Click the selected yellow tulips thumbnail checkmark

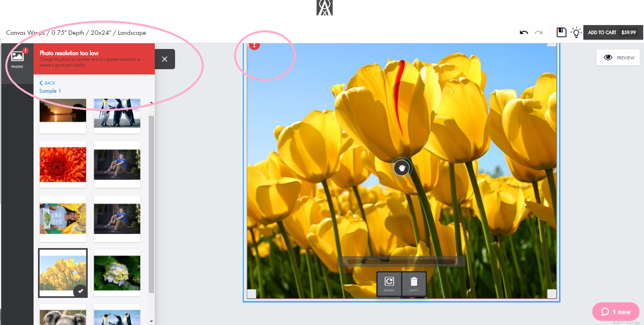pyautogui.click(x=80, y=291)
